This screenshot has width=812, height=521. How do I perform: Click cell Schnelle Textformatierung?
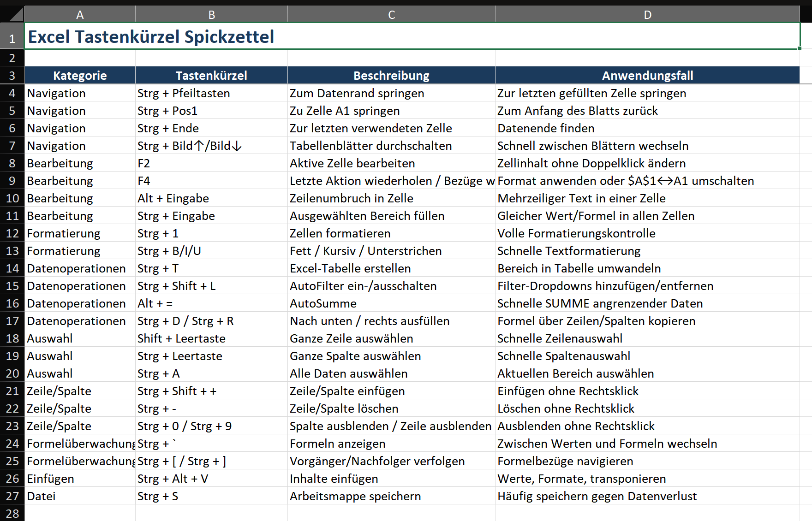(x=647, y=251)
